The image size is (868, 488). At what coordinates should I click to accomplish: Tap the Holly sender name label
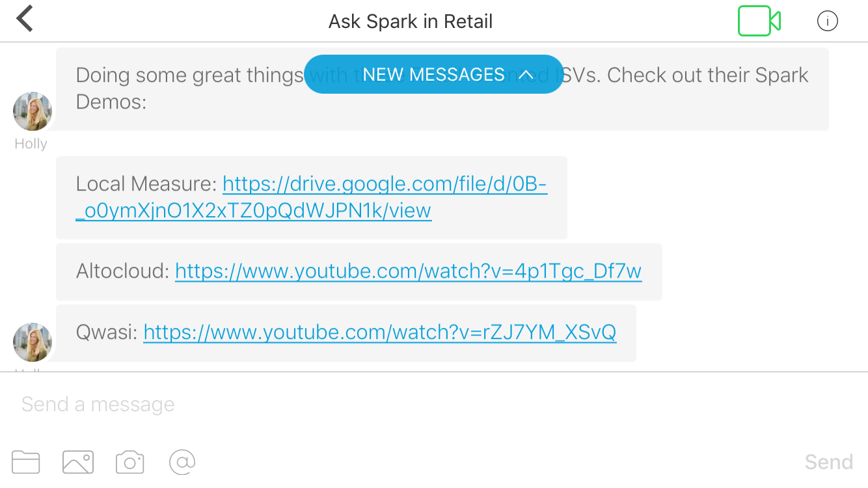click(x=31, y=144)
